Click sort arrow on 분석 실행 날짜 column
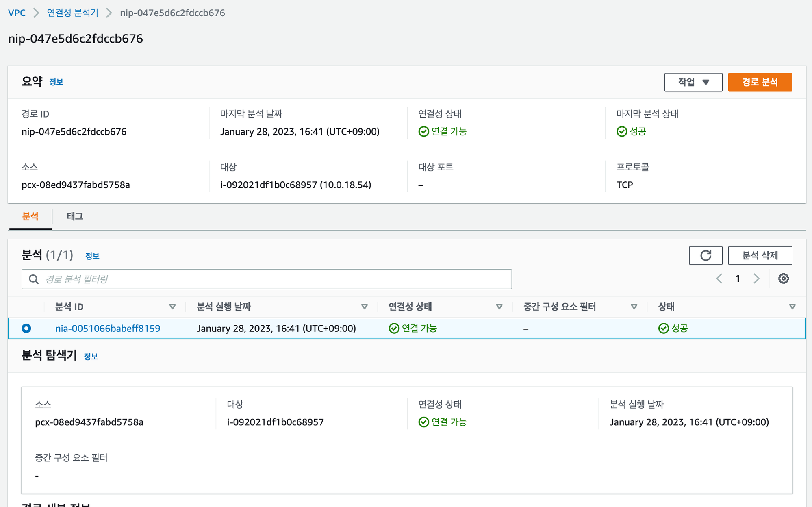The width and height of the screenshot is (812, 507). [364, 307]
